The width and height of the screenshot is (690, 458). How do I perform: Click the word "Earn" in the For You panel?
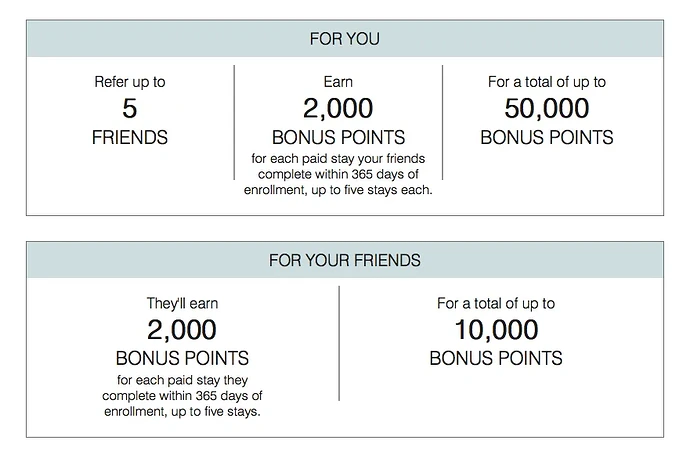click(338, 83)
